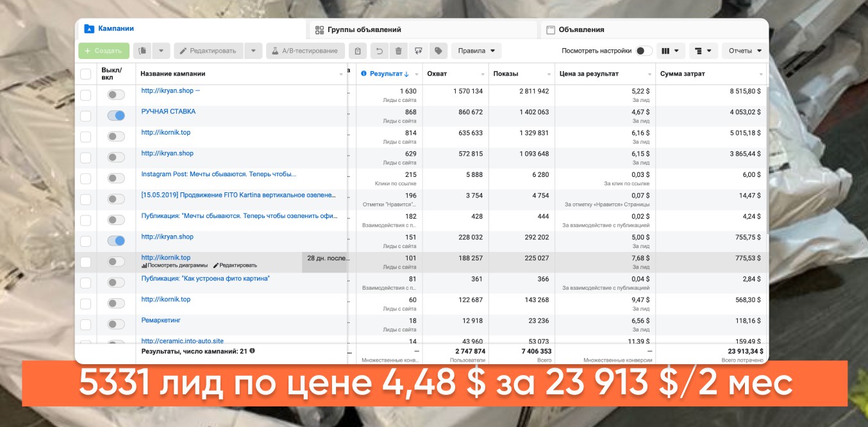Image resolution: width=868 pixels, height=427 pixels.
Task: Click the Охват column header
Action: point(437,74)
